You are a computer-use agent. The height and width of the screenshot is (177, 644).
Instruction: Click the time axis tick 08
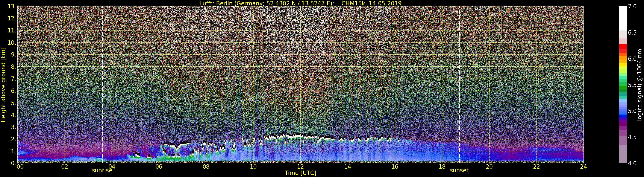[206, 167]
